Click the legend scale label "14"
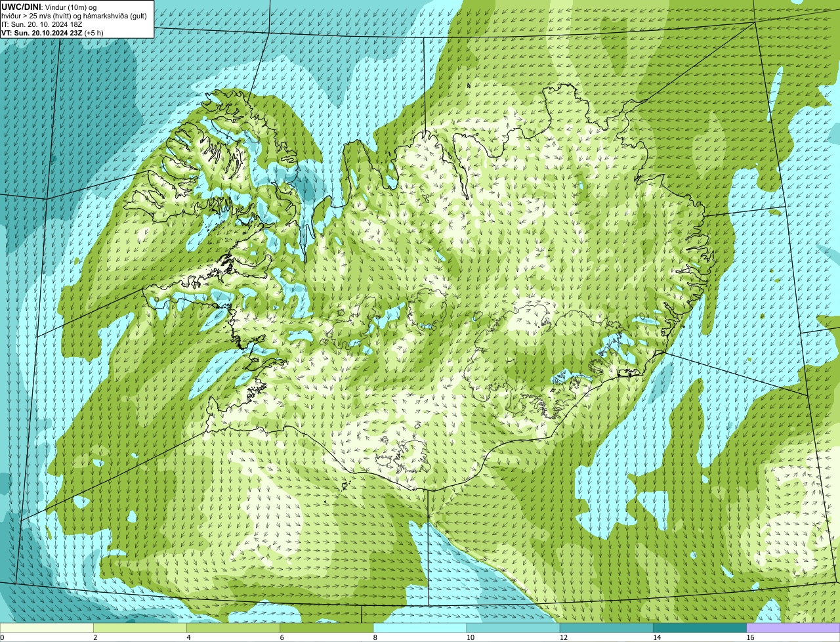The width and height of the screenshot is (840, 642). (656, 637)
